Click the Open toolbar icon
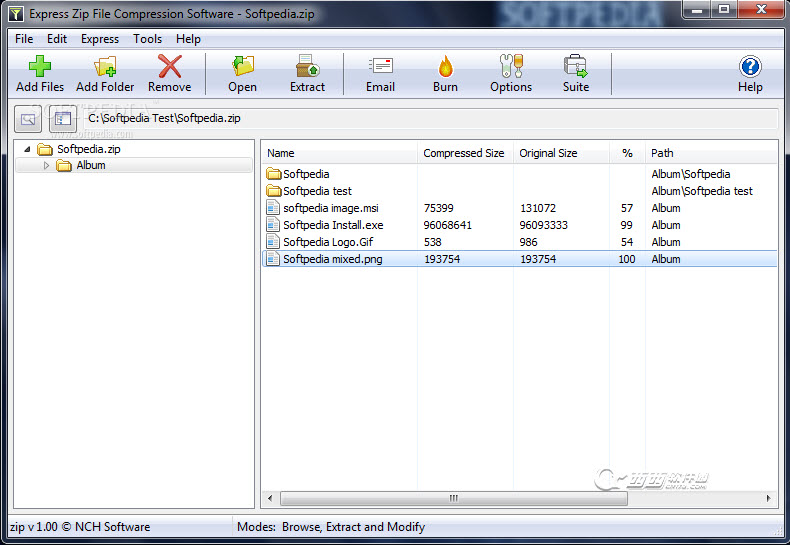This screenshot has width=790, height=545. [242, 66]
